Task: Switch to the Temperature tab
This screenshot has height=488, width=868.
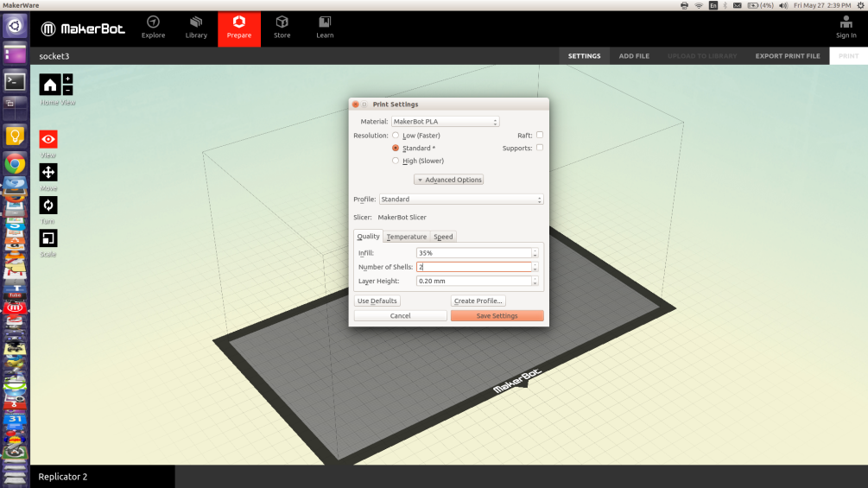Action: pyautogui.click(x=406, y=237)
